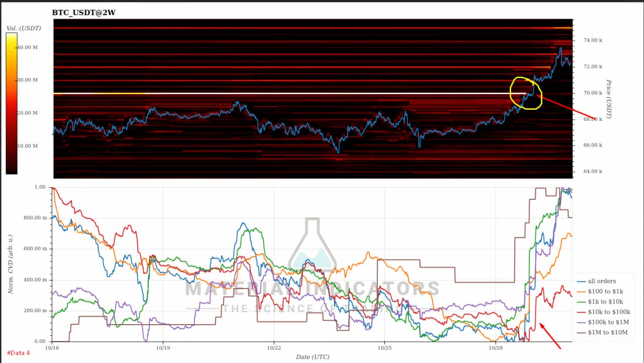Click the Material Indicators flask logo watermark
The height and width of the screenshot is (363, 644).
tap(312, 247)
